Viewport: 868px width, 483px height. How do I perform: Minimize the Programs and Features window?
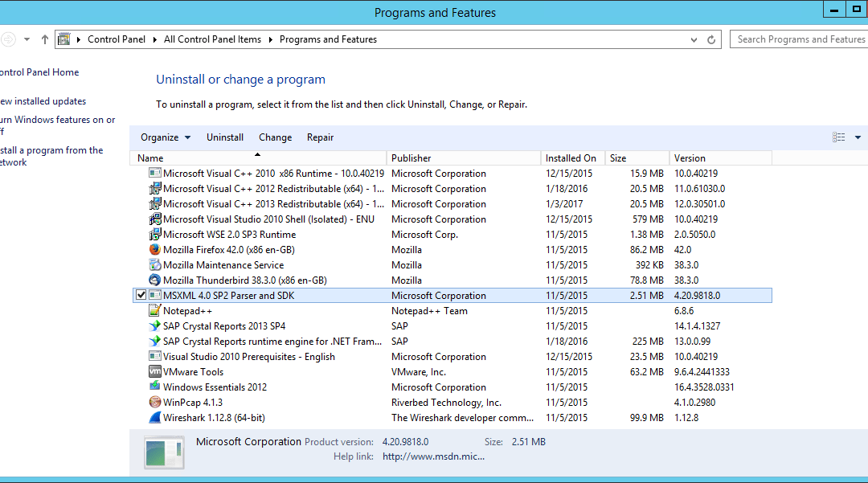tap(834, 10)
